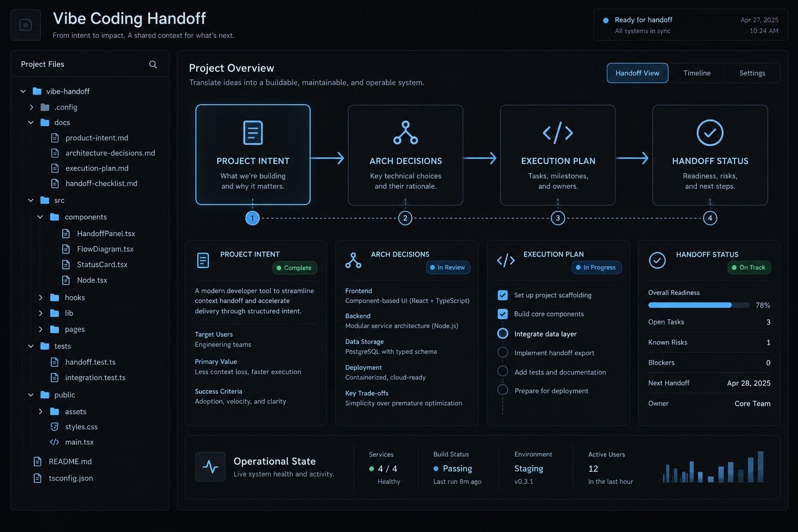The height and width of the screenshot is (532, 798).
Task: Uncheck Set up project scaffolding
Action: pos(503,295)
